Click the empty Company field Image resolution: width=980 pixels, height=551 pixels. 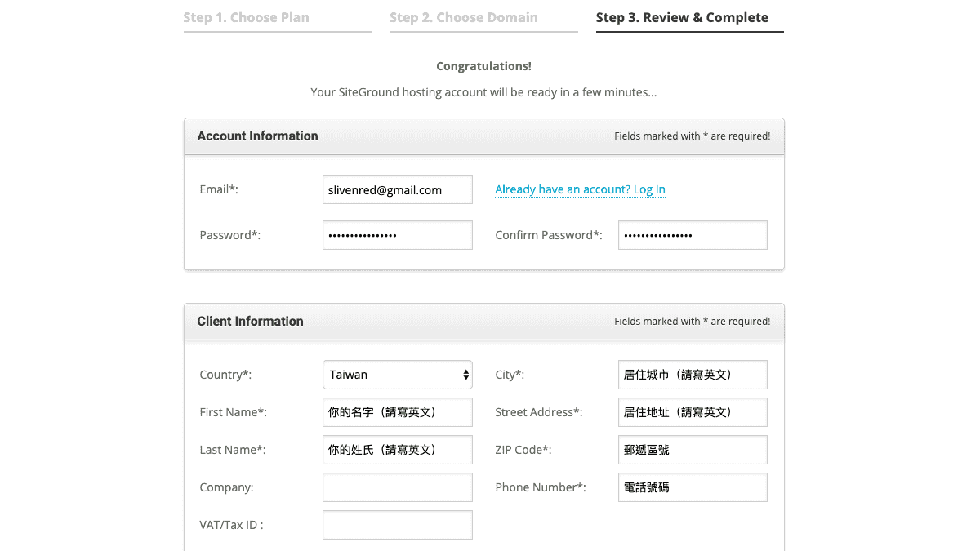click(397, 487)
